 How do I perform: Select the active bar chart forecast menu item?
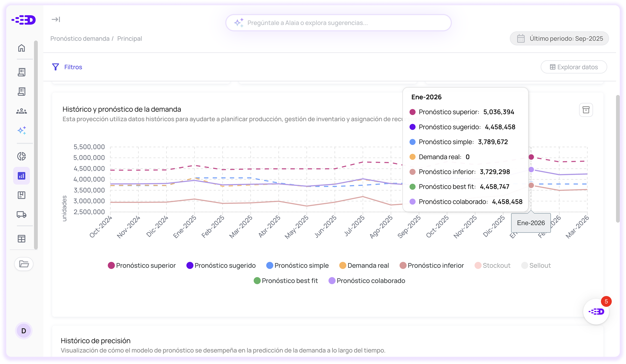click(21, 176)
